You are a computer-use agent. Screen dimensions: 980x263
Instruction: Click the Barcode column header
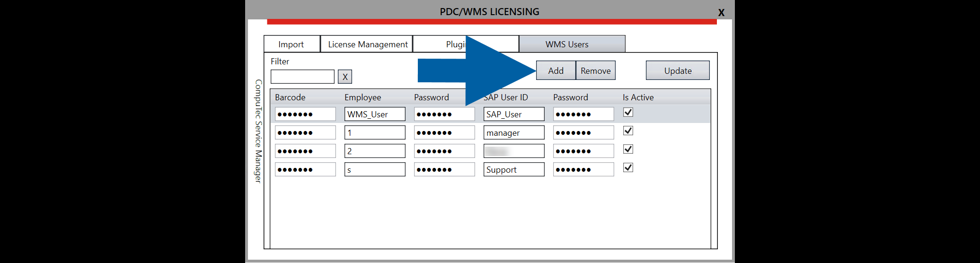[290, 97]
